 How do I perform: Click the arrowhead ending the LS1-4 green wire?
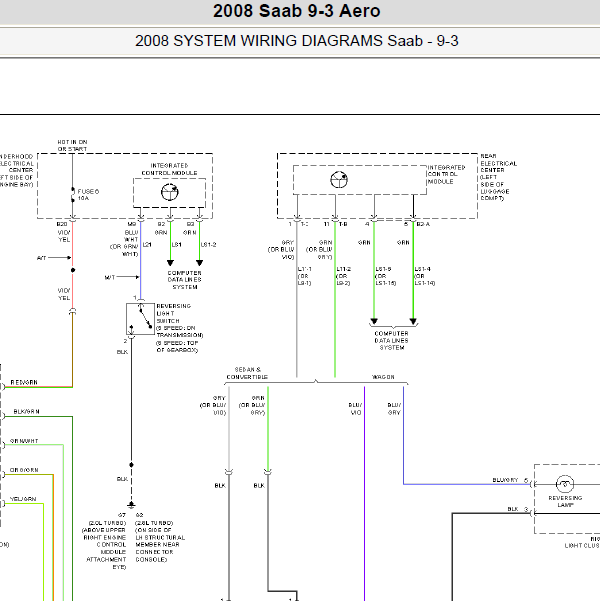[x=413, y=321]
